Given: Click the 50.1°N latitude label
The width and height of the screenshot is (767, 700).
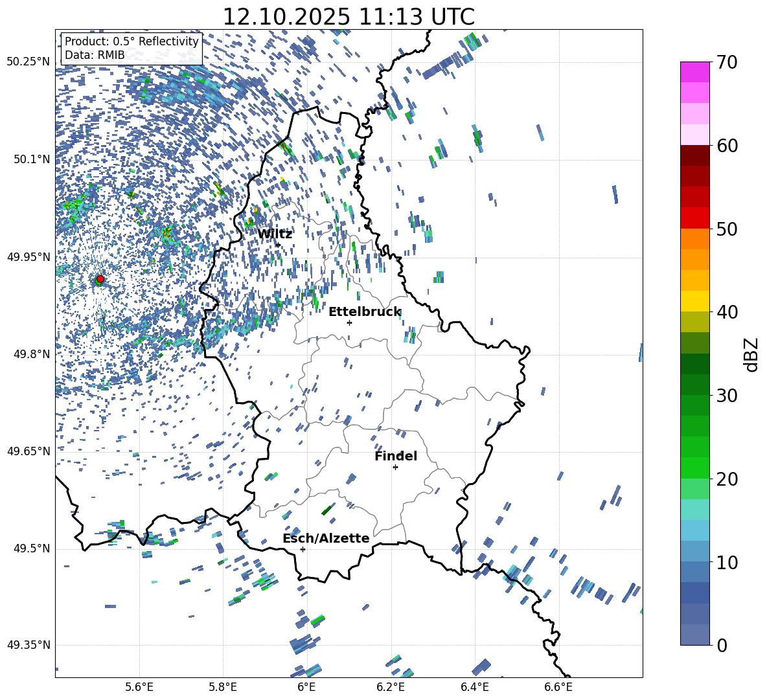Looking at the screenshot, I should 32,159.
